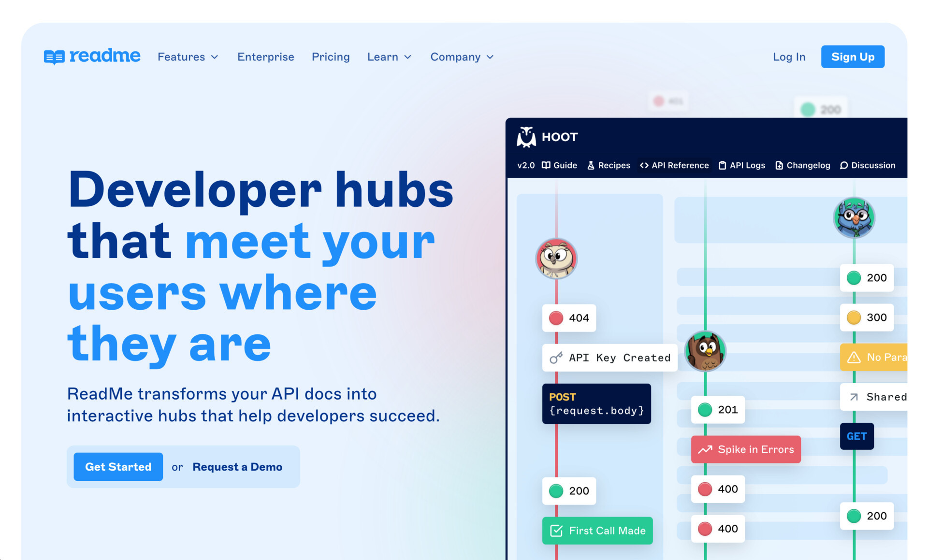Click the Sign Up button
The width and height of the screenshot is (928, 560).
[x=853, y=57]
